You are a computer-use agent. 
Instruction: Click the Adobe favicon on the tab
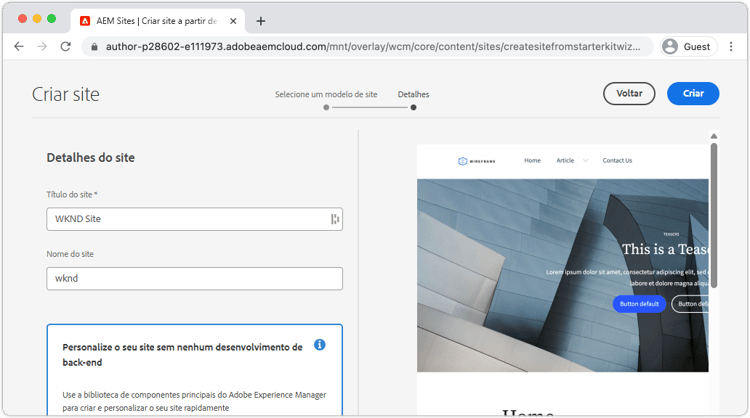[x=85, y=21]
